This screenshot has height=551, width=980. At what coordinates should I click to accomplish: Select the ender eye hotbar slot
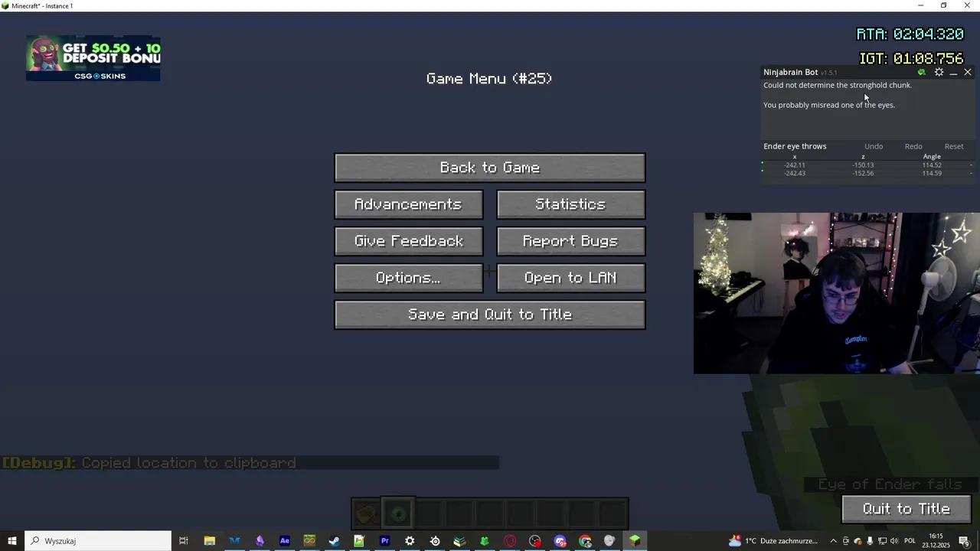coord(398,514)
